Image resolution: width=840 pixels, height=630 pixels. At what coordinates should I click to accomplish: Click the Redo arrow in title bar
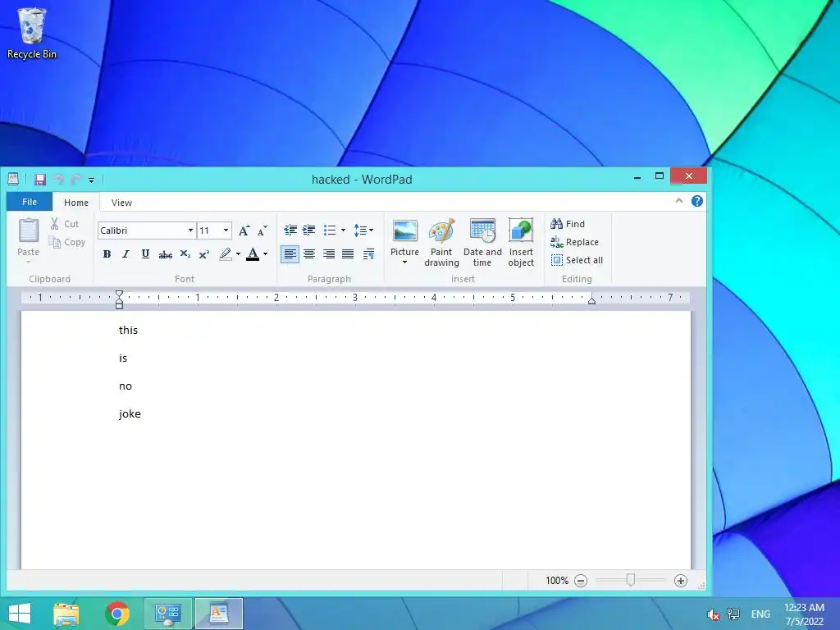click(76, 180)
